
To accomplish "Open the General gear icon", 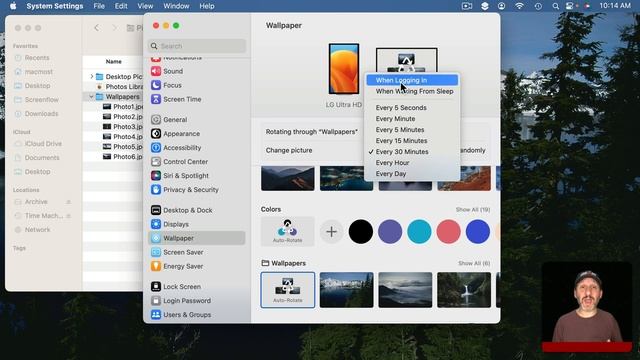I will tap(156, 120).
